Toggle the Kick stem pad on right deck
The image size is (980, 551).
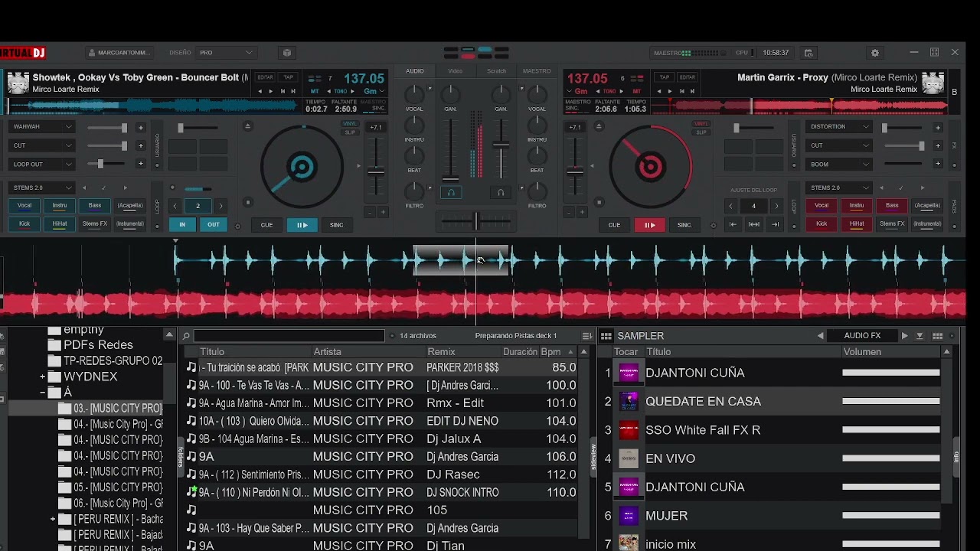pyautogui.click(x=822, y=224)
